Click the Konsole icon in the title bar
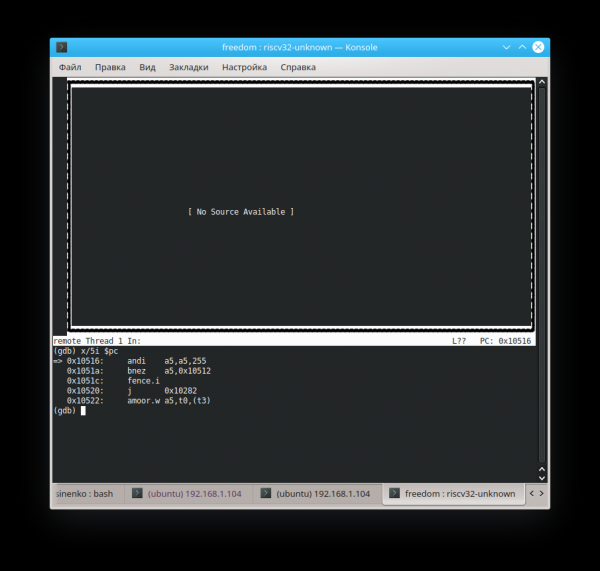 pyautogui.click(x=61, y=47)
